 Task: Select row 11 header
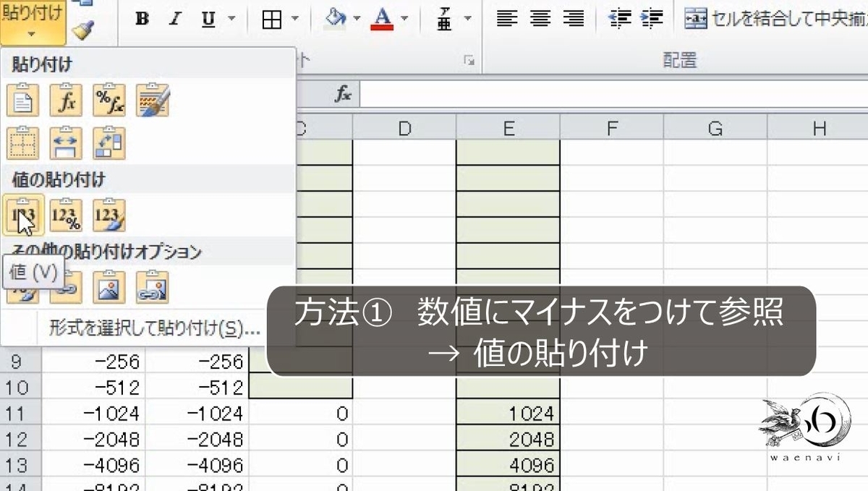click(20, 414)
